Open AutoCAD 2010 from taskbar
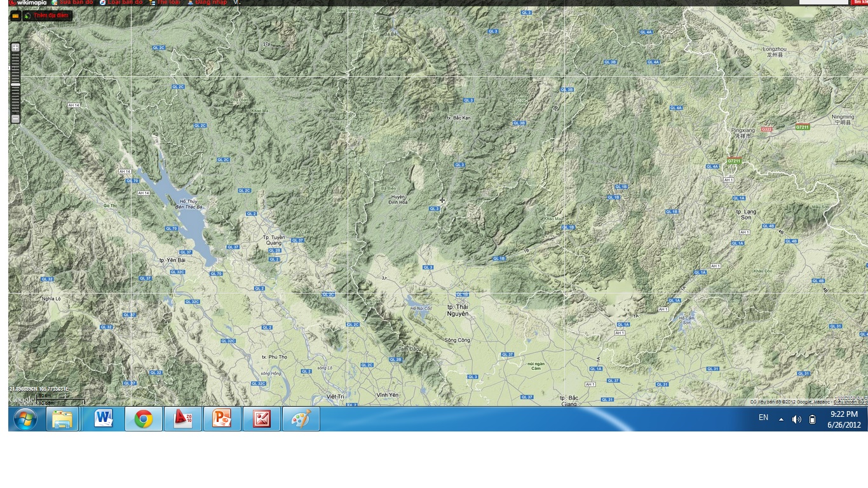Viewport: 868px width, 488px height. point(183,419)
